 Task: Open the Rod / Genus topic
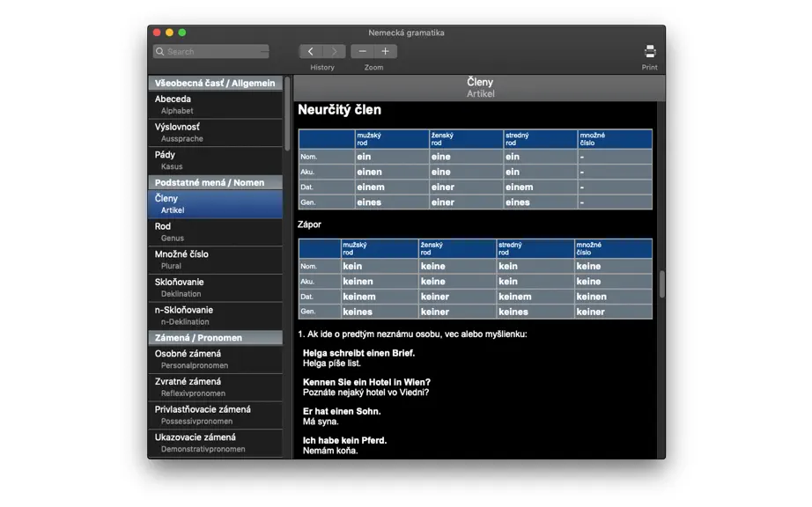click(x=216, y=231)
